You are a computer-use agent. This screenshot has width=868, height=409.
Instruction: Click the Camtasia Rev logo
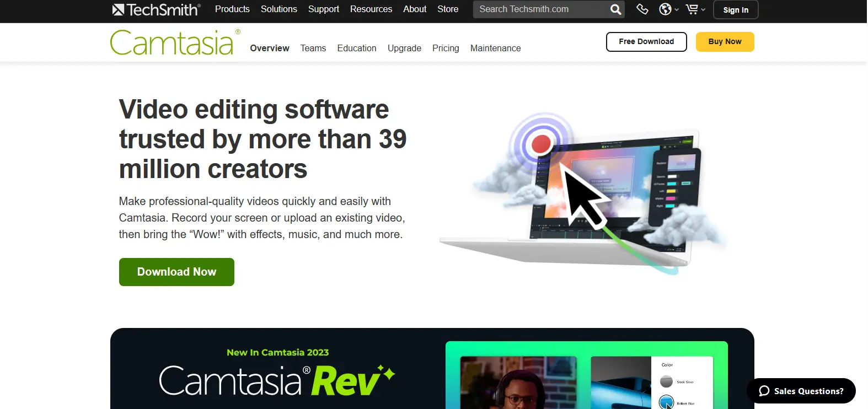click(277, 380)
